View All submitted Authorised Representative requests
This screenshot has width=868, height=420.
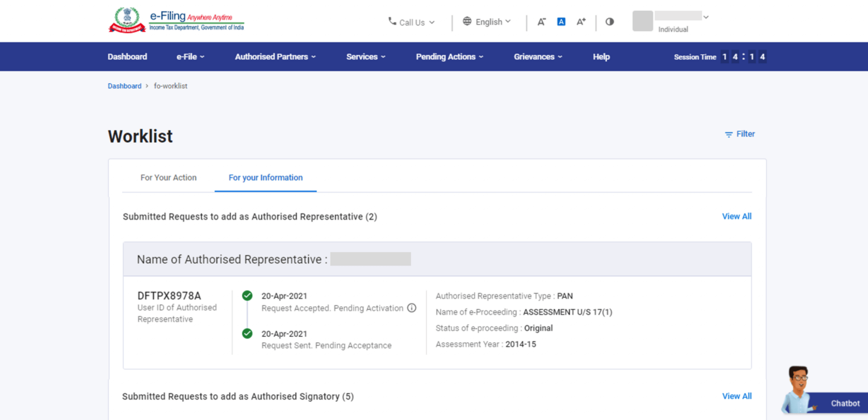tap(736, 216)
